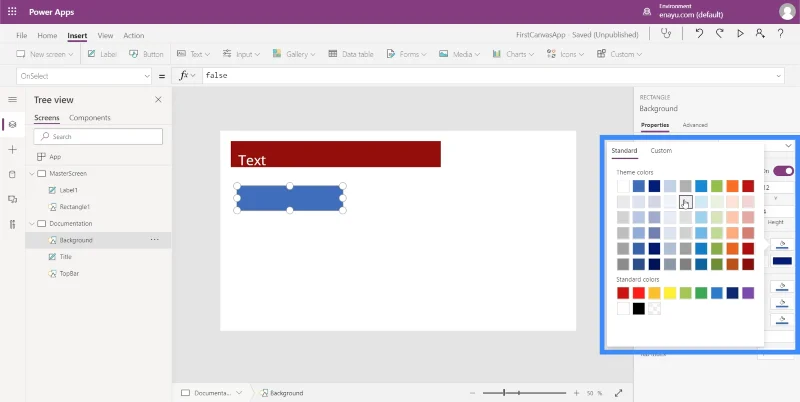The image size is (800, 402).
Task: Open more options for Background item
Action: tap(154, 240)
